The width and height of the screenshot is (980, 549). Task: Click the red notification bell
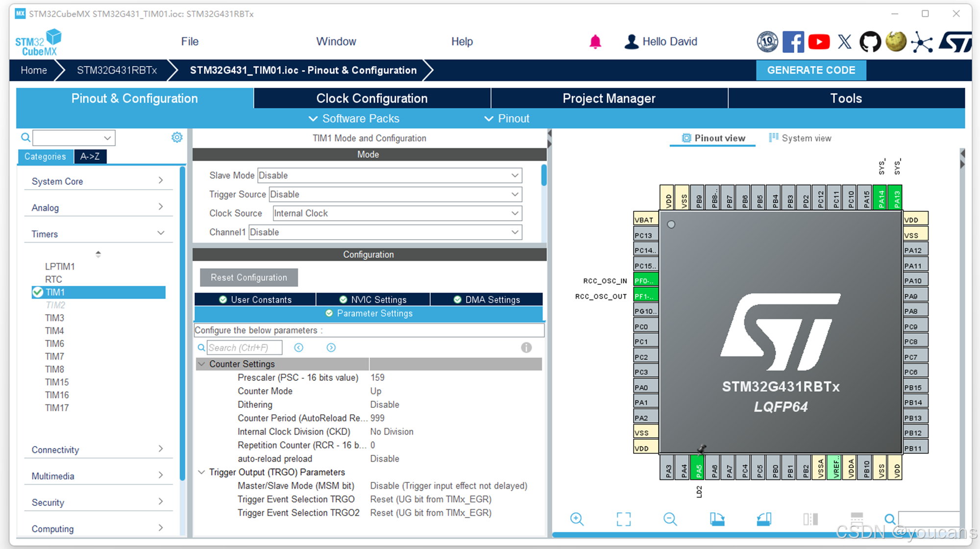[x=595, y=42]
